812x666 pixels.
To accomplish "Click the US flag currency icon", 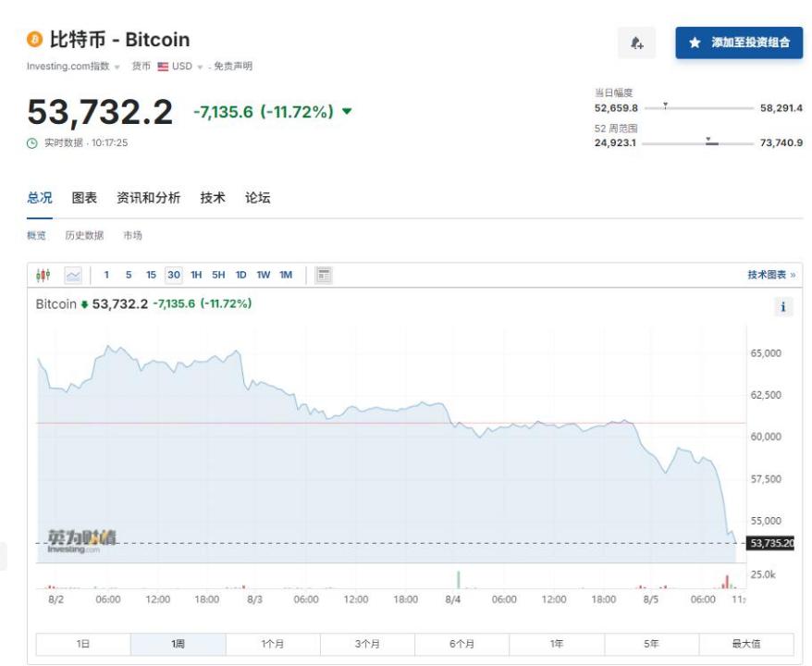I will pos(163,67).
